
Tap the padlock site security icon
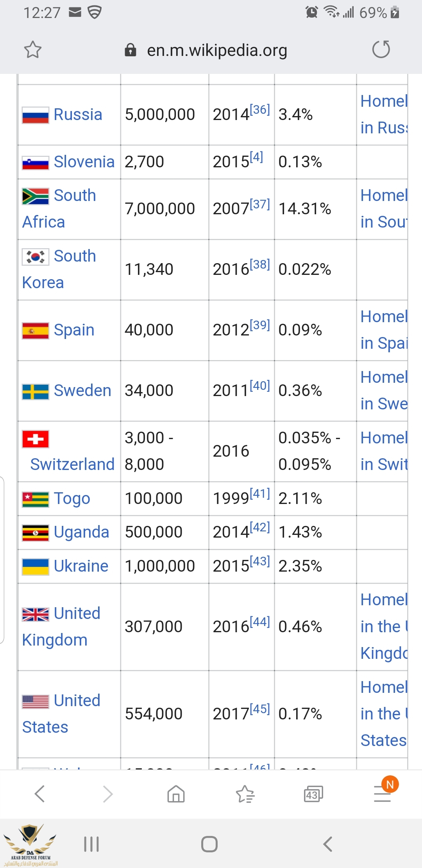(130, 50)
